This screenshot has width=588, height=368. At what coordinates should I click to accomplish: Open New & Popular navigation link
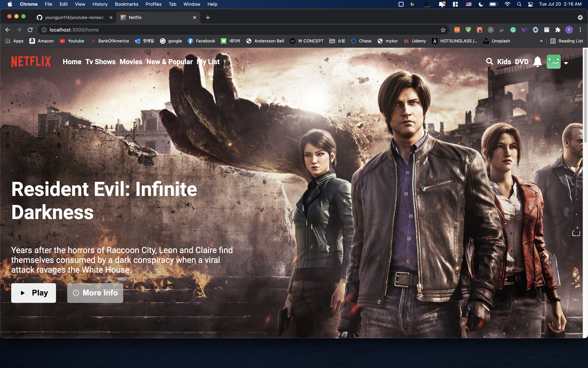pyautogui.click(x=169, y=62)
